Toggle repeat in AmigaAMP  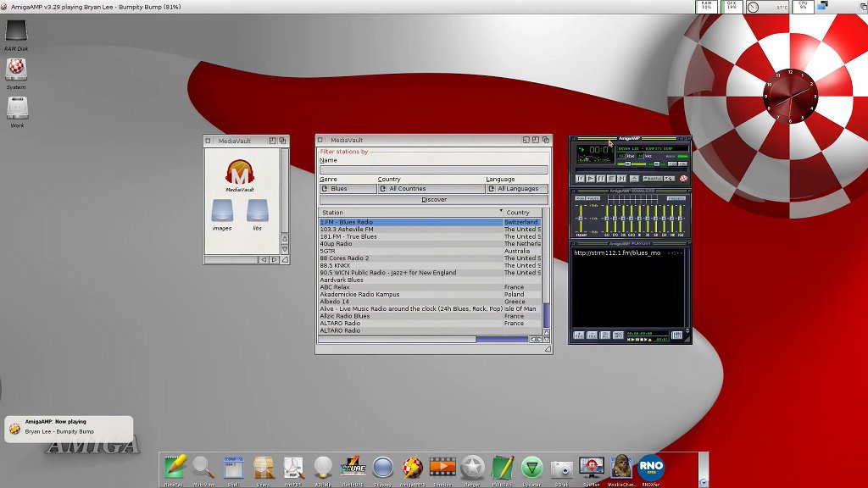coord(670,179)
